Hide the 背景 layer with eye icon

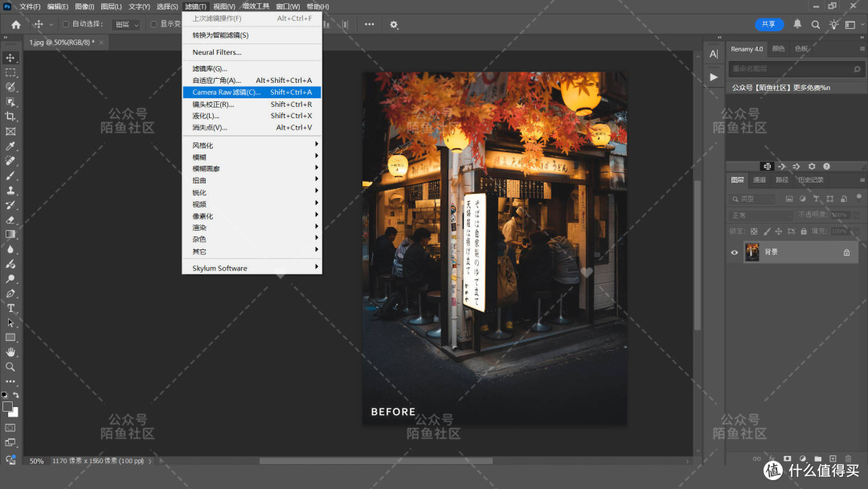[x=735, y=253]
